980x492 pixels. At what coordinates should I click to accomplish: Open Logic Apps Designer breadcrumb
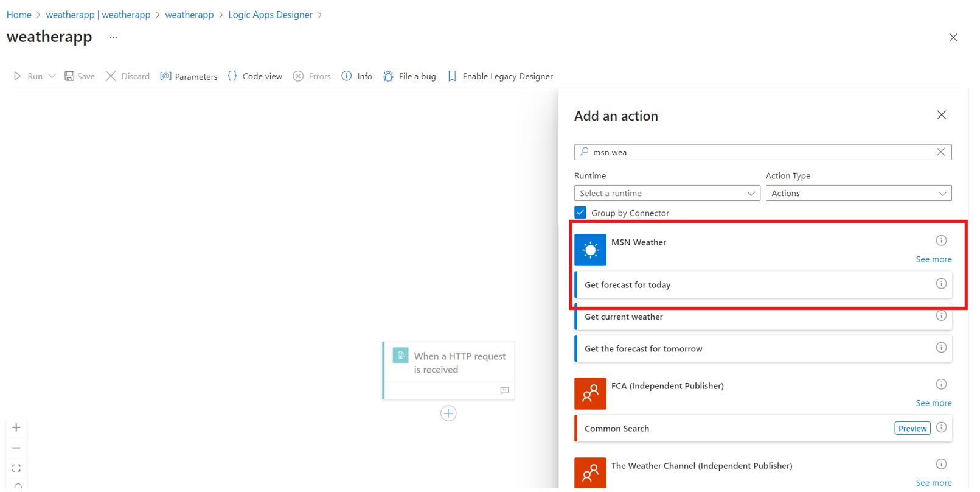(270, 15)
